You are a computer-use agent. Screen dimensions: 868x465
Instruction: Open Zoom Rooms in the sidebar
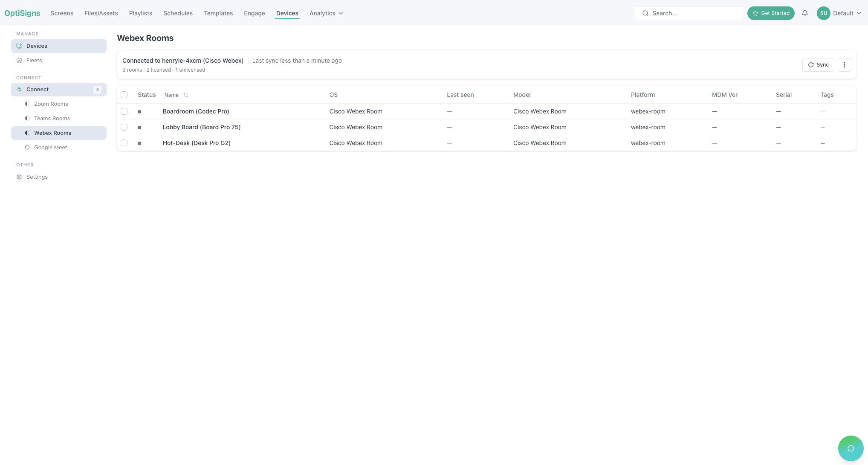point(59,104)
